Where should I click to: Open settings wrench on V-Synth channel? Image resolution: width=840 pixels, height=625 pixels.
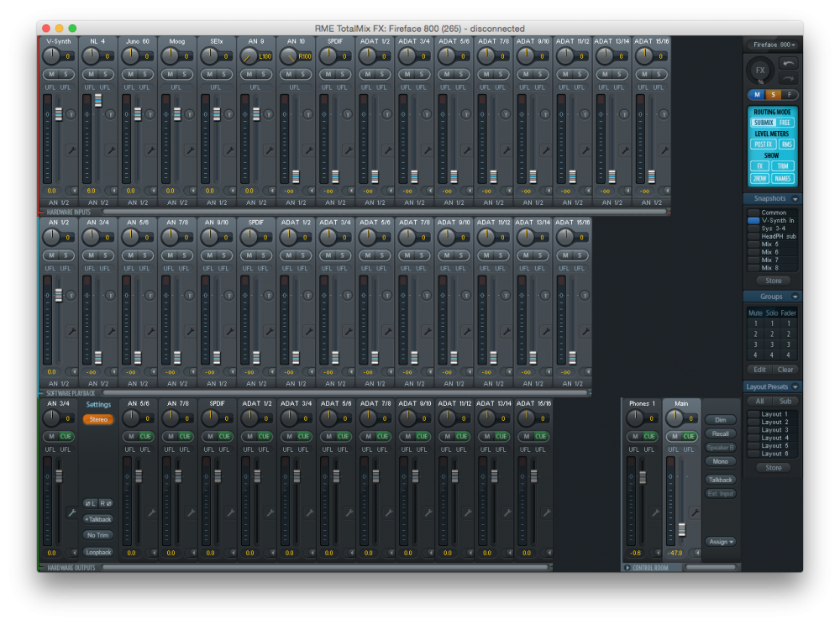[x=71, y=150]
